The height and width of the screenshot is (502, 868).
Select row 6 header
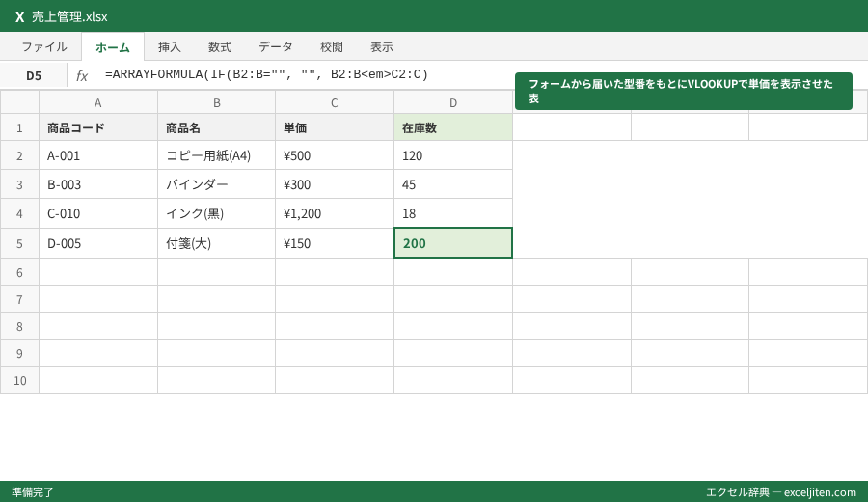click(19, 272)
